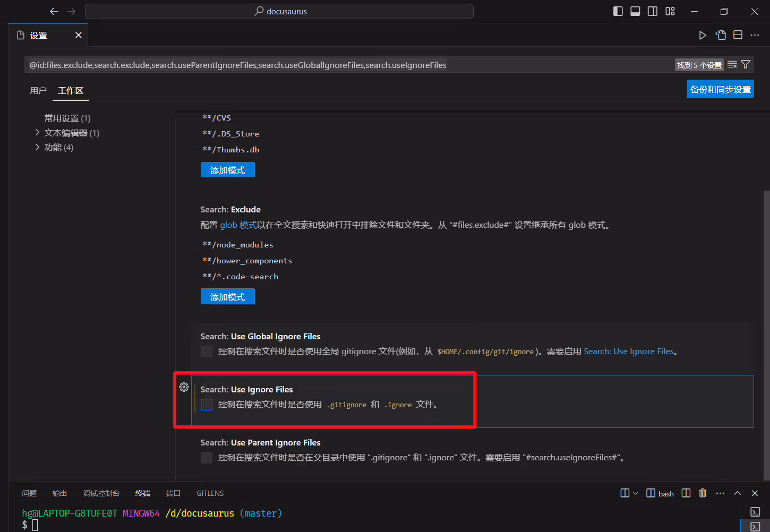Viewport: 770px width, 532px height.
Task: Open glob 模式 link
Action: tap(238, 225)
